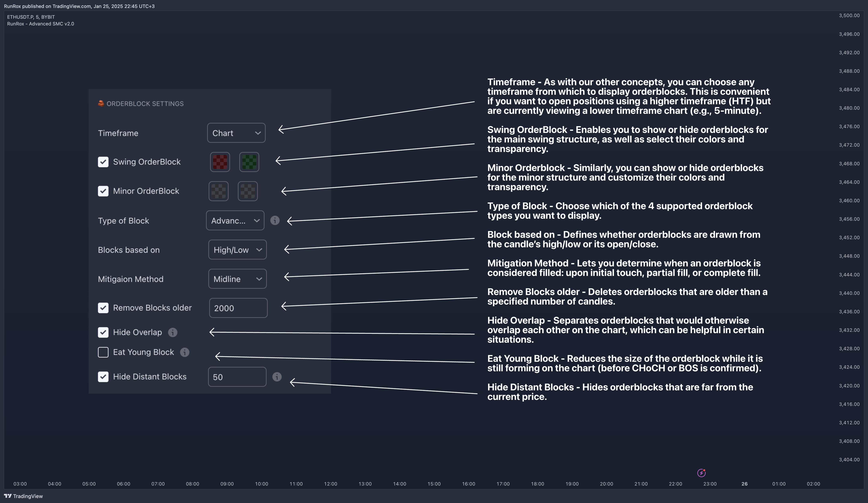
Task: Click the Remove Blocks older value field
Action: click(x=238, y=308)
